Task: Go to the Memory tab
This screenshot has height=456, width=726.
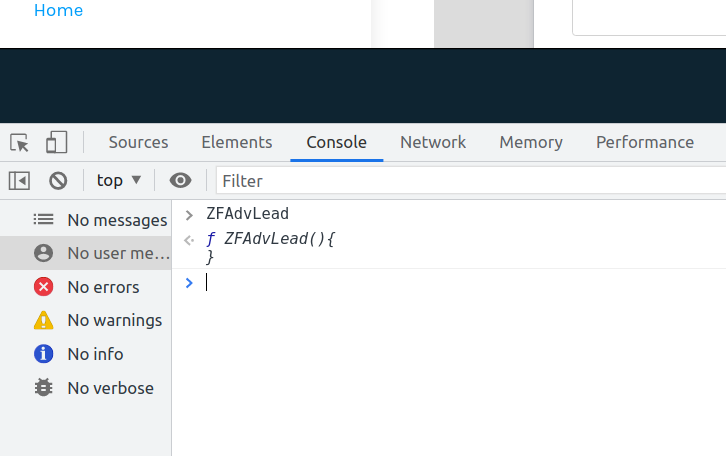Action: (x=531, y=142)
